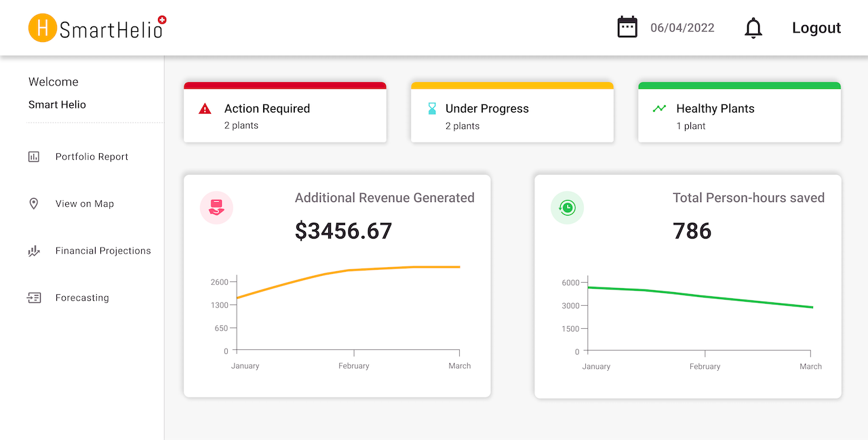Click the January label on the revenue chart
This screenshot has width=868, height=440.
[245, 366]
